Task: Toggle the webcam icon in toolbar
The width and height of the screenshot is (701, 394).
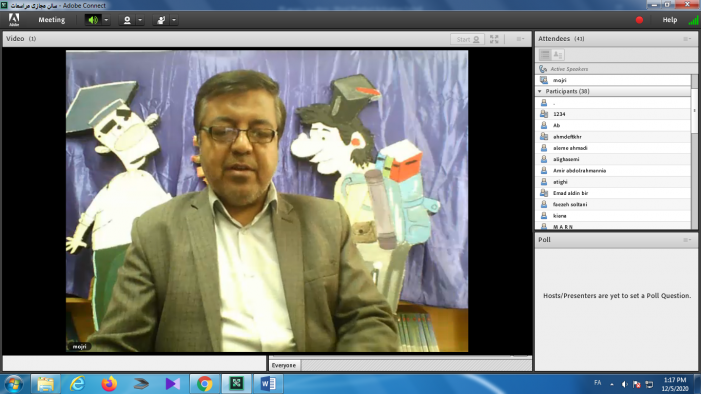Action: pyautogui.click(x=127, y=20)
